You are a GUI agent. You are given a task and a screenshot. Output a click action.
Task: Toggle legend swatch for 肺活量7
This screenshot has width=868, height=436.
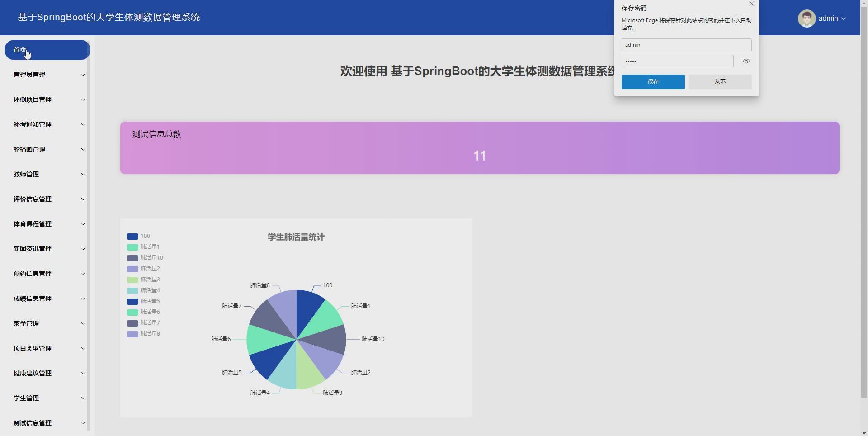click(132, 323)
